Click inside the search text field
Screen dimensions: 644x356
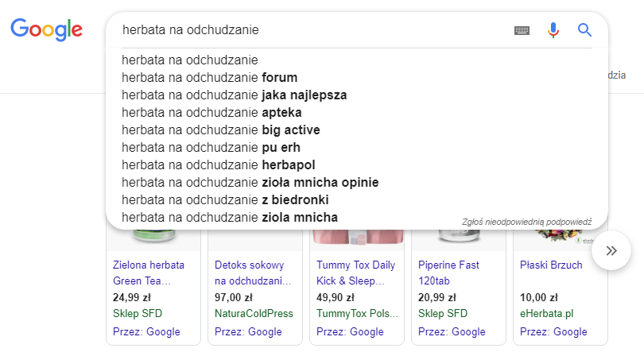pyautogui.click(x=310, y=30)
